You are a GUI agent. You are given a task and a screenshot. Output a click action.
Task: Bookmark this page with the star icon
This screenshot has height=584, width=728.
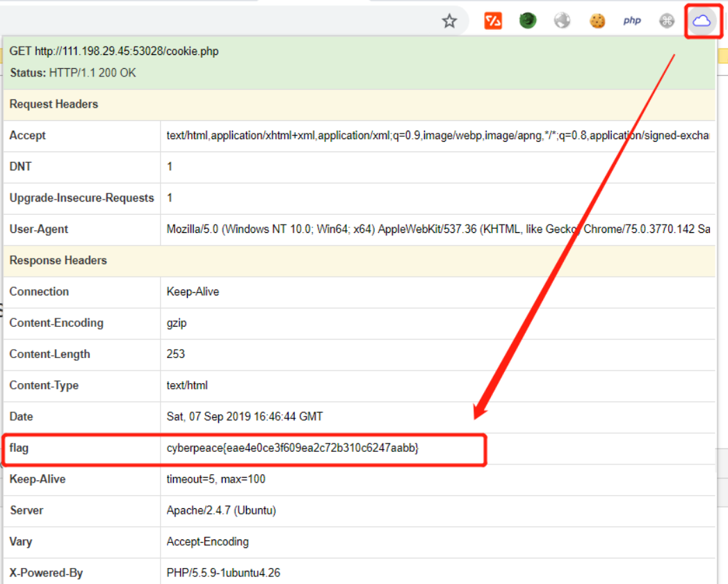pos(449,20)
